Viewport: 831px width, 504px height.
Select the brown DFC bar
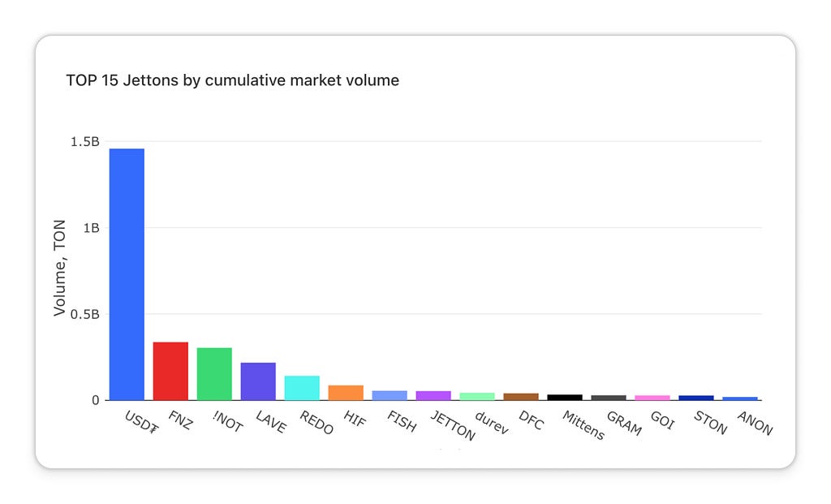pyautogui.click(x=521, y=397)
